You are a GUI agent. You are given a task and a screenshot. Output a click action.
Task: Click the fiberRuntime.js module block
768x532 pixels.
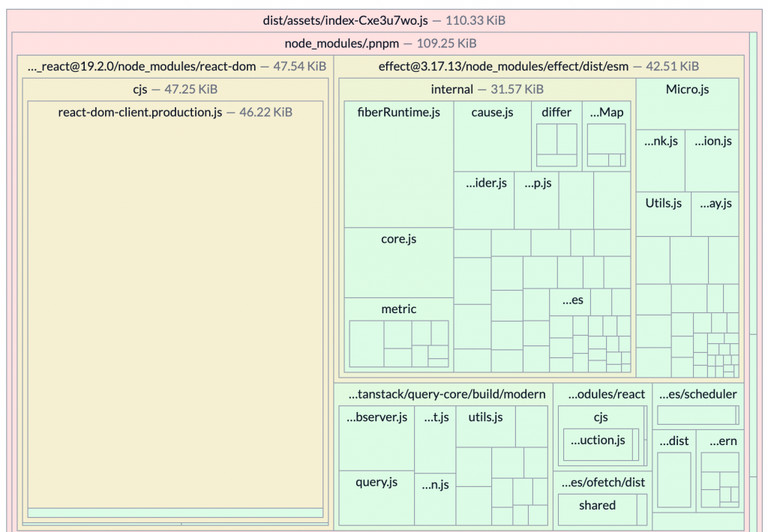399,164
